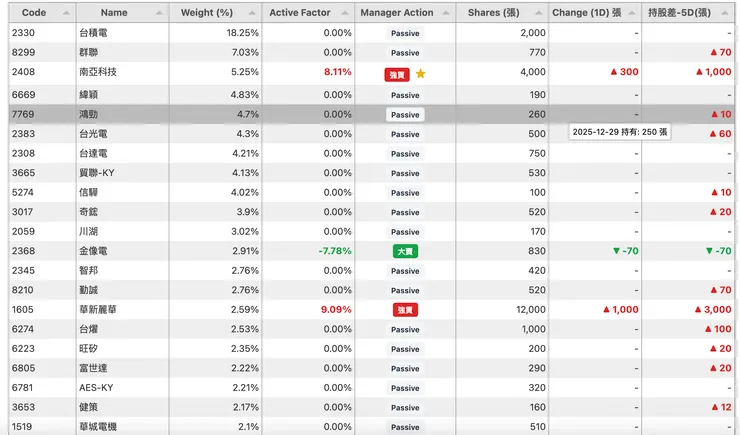Click the 持股差-5D(張) column sort icon

point(727,13)
